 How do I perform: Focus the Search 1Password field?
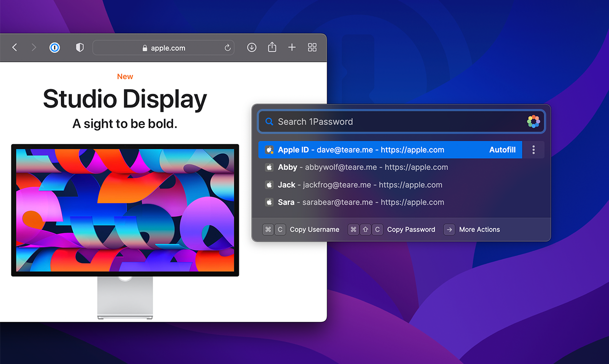click(x=401, y=122)
